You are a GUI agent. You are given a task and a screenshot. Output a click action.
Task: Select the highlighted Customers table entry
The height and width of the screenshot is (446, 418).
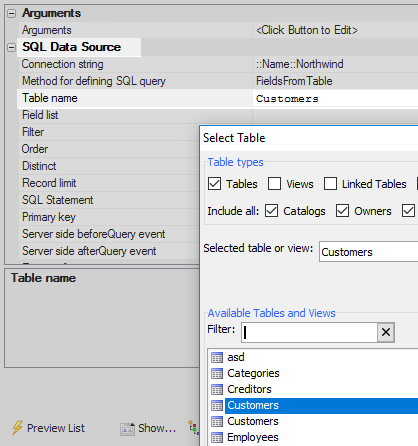[321, 405]
